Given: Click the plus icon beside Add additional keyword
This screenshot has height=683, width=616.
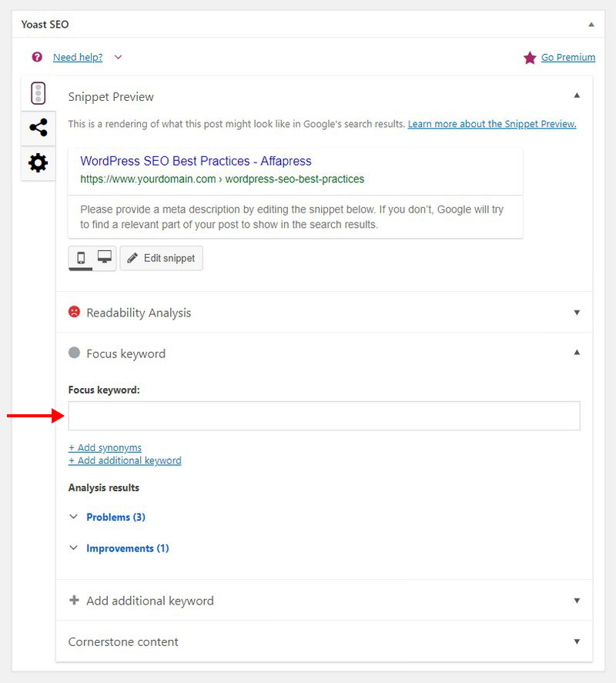Looking at the screenshot, I should click(73, 601).
